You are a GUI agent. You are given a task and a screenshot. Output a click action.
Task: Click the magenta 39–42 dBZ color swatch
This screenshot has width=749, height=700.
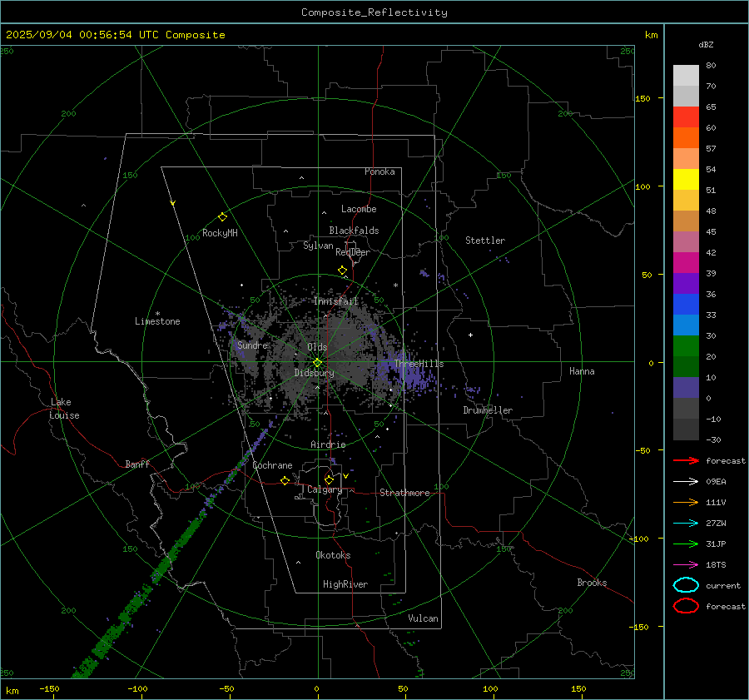(686, 263)
